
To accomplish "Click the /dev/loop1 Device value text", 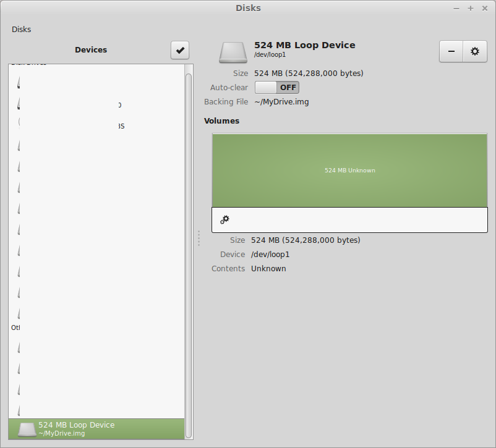I will pyautogui.click(x=270, y=255).
